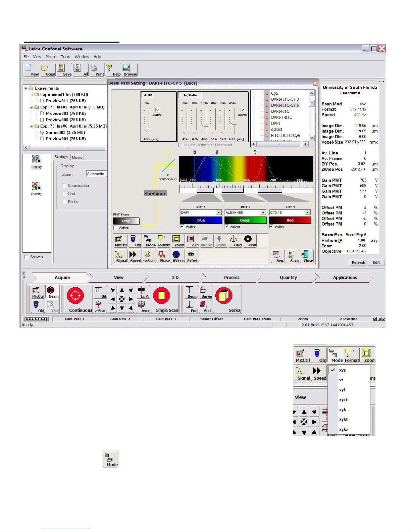The height and width of the screenshot is (532, 411).
Task: Click the ->Scan direction icon
Action: tap(149, 256)
